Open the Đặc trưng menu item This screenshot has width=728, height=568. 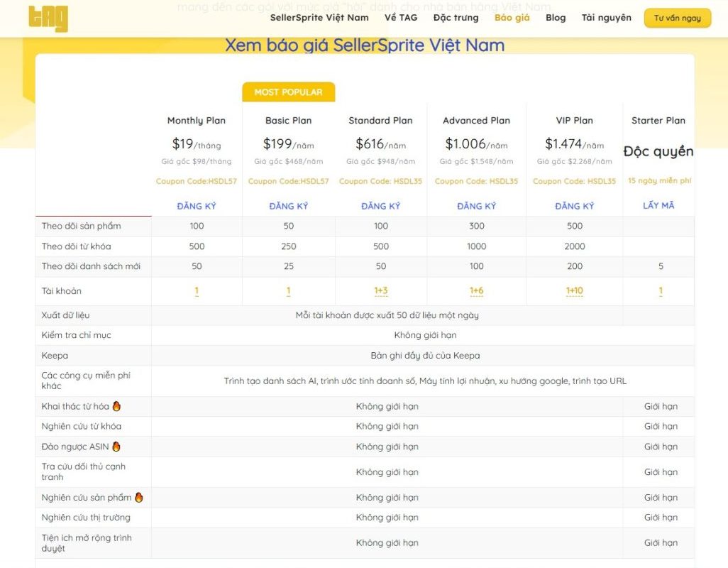pyautogui.click(x=456, y=18)
